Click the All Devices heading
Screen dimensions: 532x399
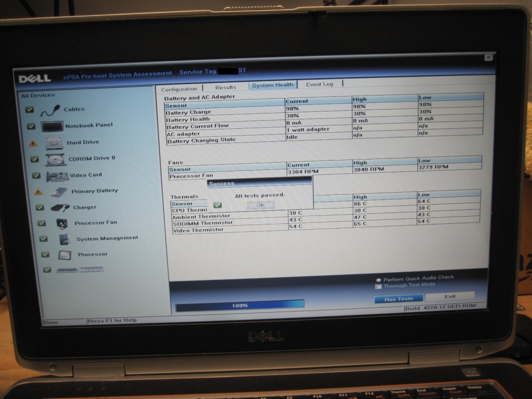[x=38, y=96]
